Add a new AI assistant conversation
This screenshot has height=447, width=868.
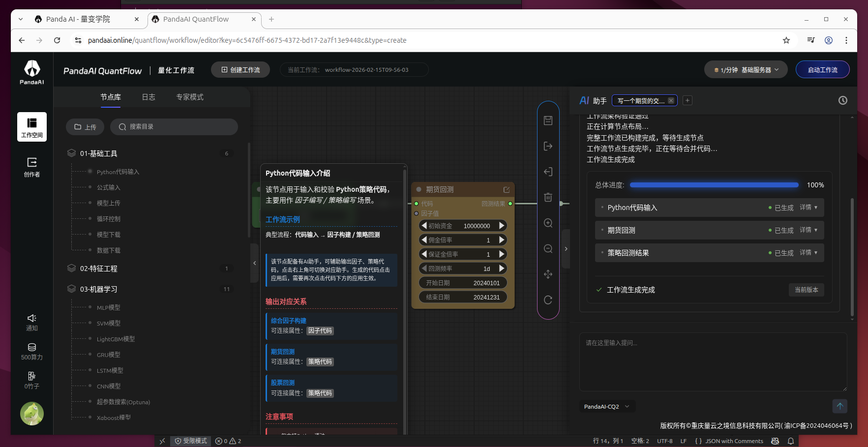click(x=688, y=100)
